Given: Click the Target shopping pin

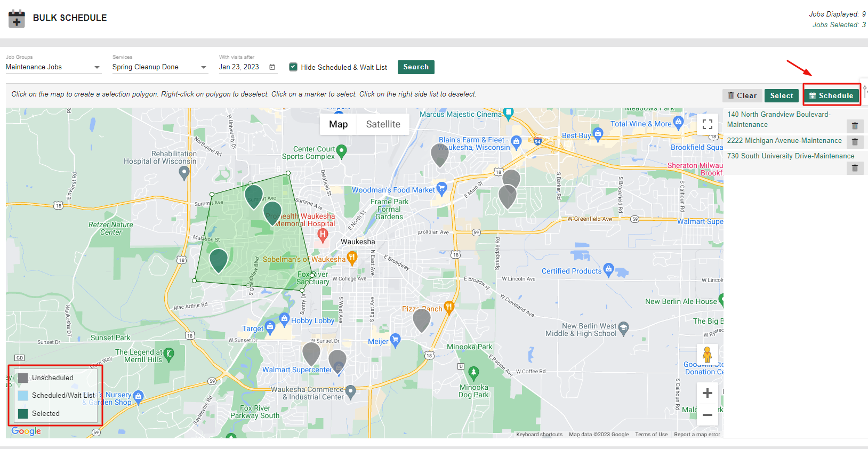Looking at the screenshot, I should pyautogui.click(x=270, y=327).
